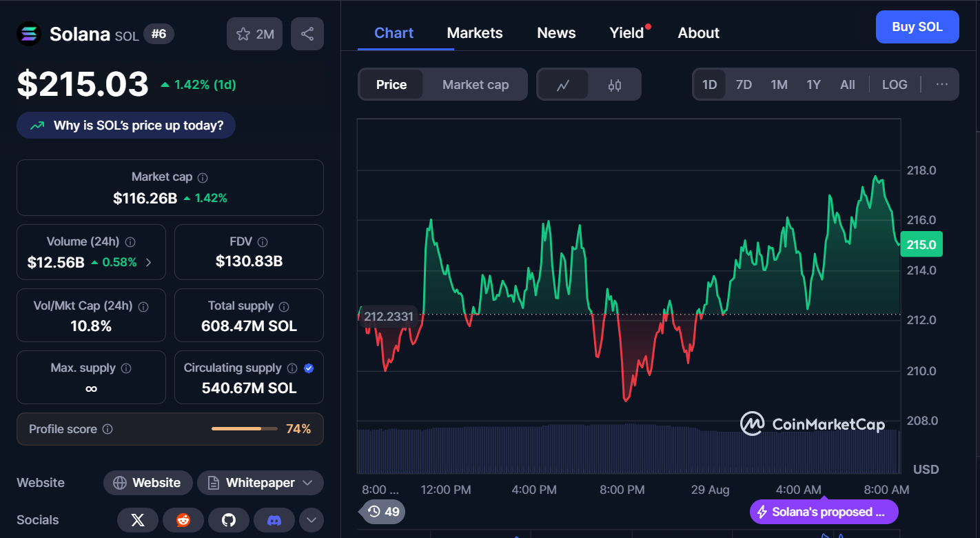
Task: Select the line chart icon
Action: point(563,85)
